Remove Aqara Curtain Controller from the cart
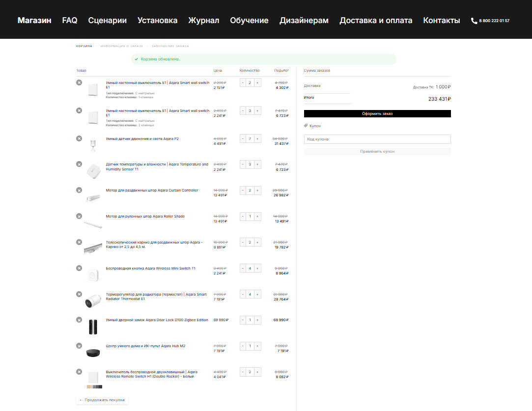The height and width of the screenshot is (411, 532). [x=79, y=190]
